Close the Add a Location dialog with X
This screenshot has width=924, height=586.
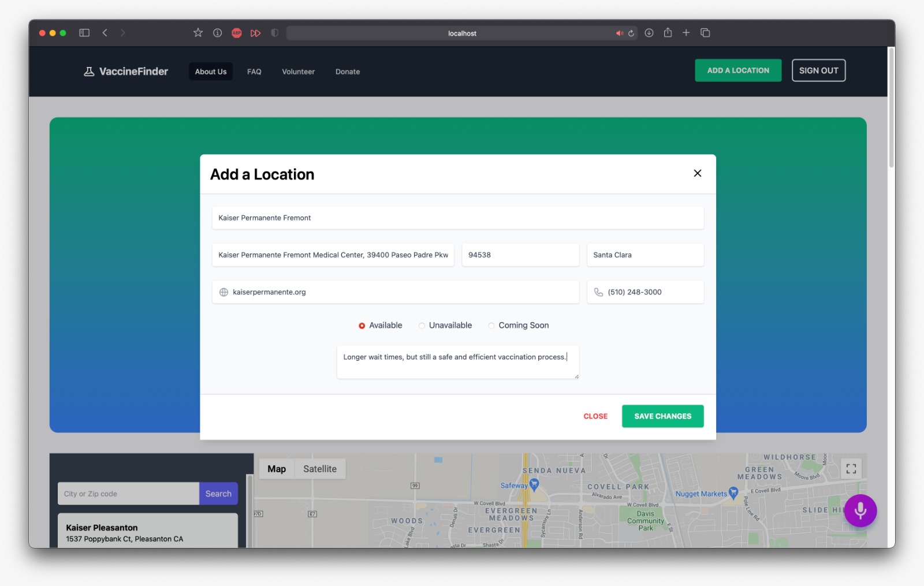tap(698, 173)
